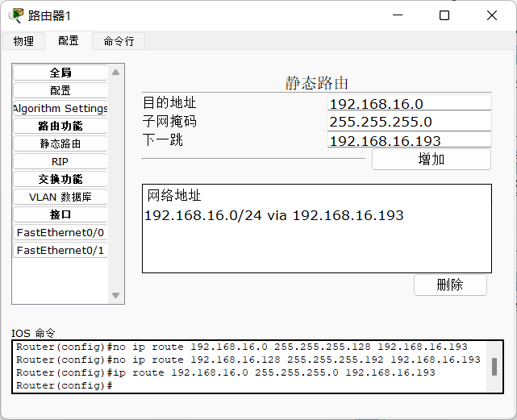
Task: Open the VLAN 数据库 settings
Action: tap(60, 198)
